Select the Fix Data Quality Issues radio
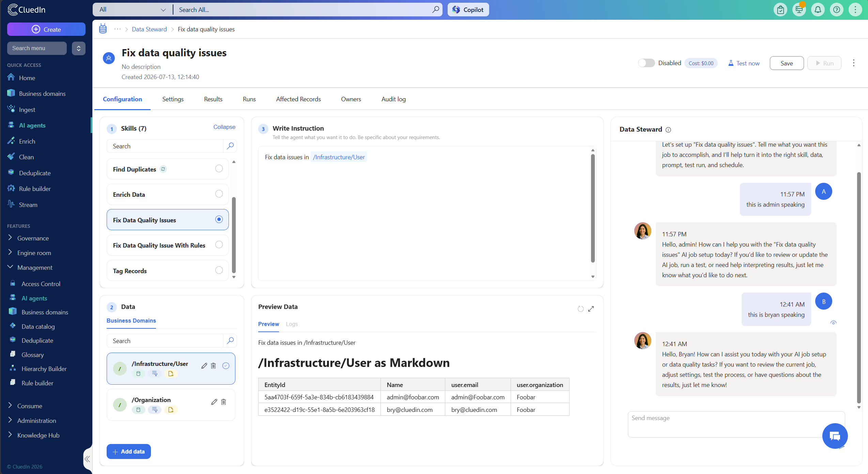868x474 pixels. coord(219,219)
